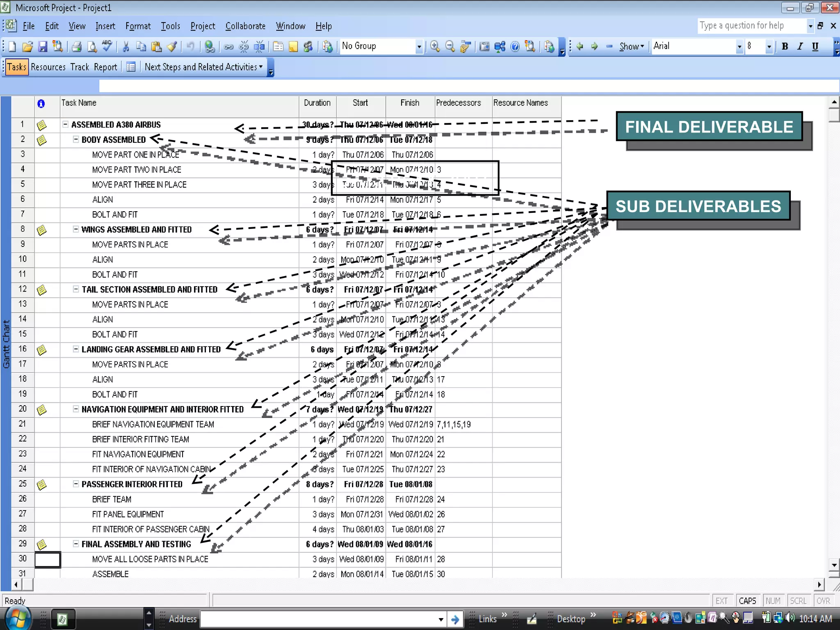Open the File menu

click(29, 26)
